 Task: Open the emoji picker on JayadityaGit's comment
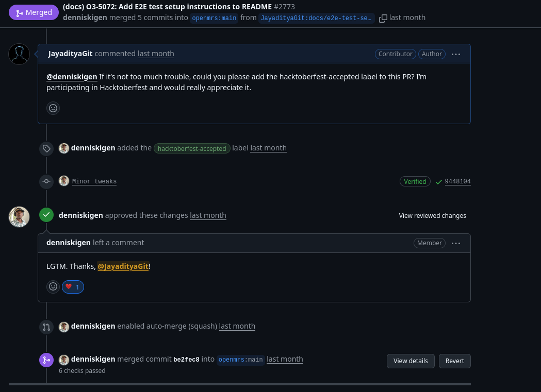[x=53, y=108]
